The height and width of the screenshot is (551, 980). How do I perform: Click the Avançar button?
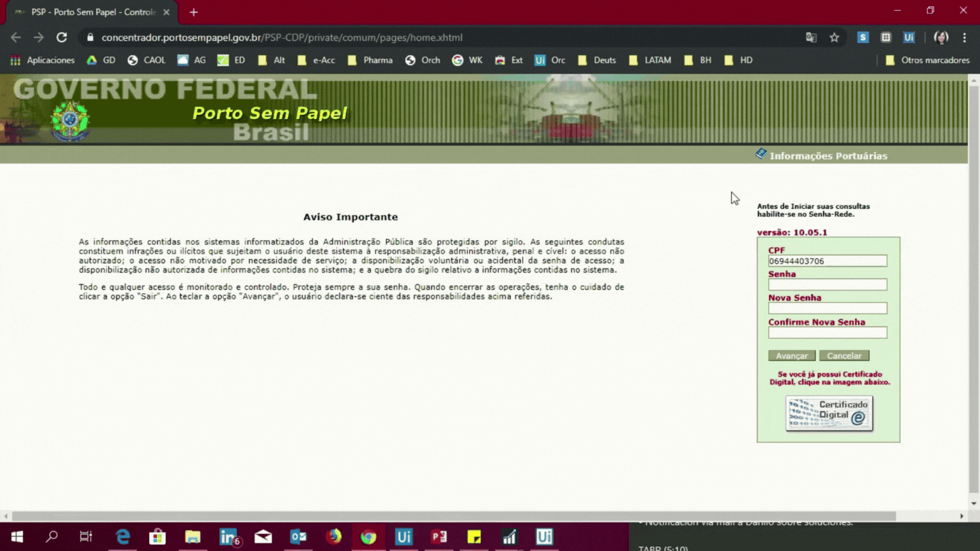coord(791,356)
